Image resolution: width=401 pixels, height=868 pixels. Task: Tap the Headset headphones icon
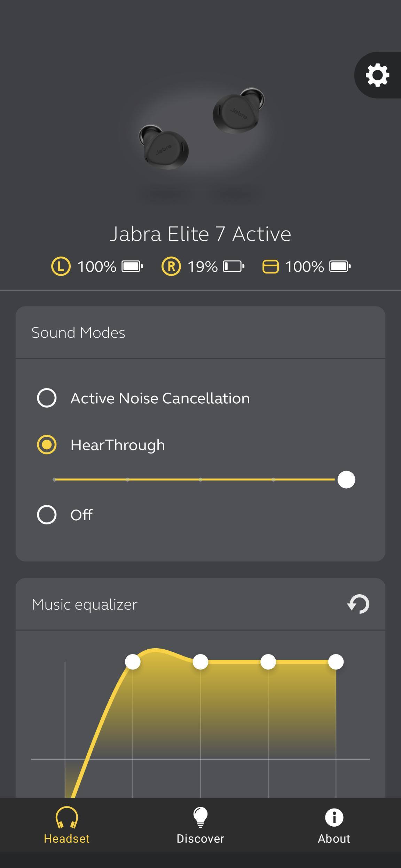[66, 817]
